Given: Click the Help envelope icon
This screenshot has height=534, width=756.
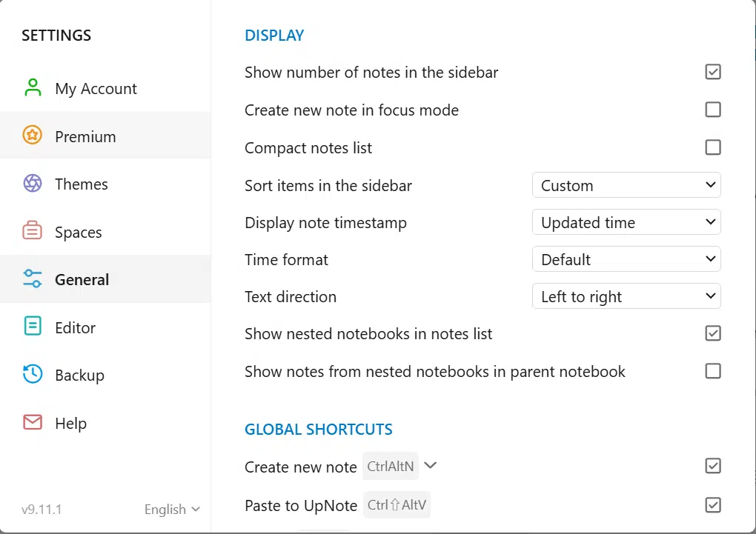Looking at the screenshot, I should 33,423.
